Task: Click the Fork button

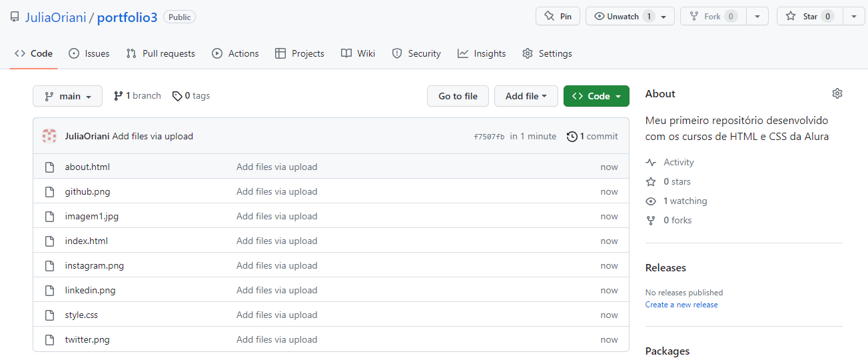Action: (x=713, y=17)
